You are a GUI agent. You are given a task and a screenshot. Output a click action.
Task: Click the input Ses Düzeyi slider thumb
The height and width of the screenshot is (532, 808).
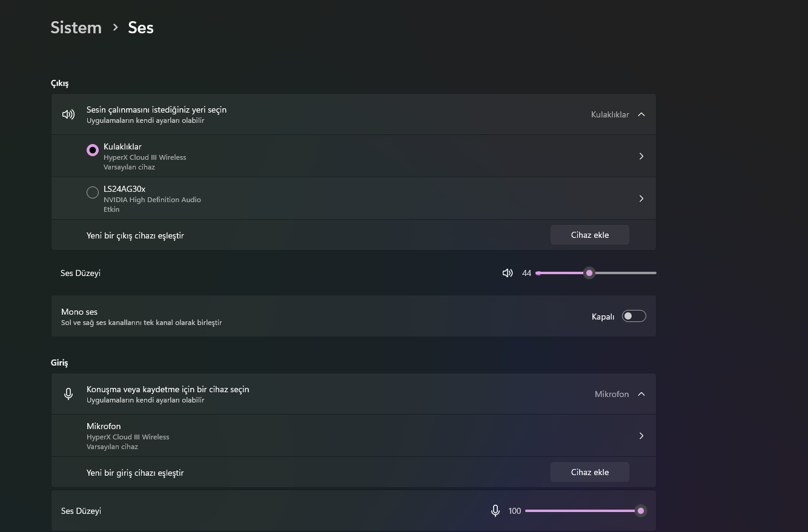point(640,511)
